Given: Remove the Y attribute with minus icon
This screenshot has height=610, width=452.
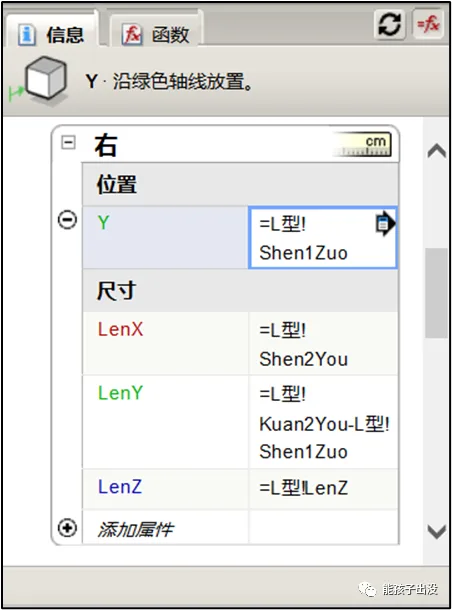Looking at the screenshot, I should (x=67, y=220).
